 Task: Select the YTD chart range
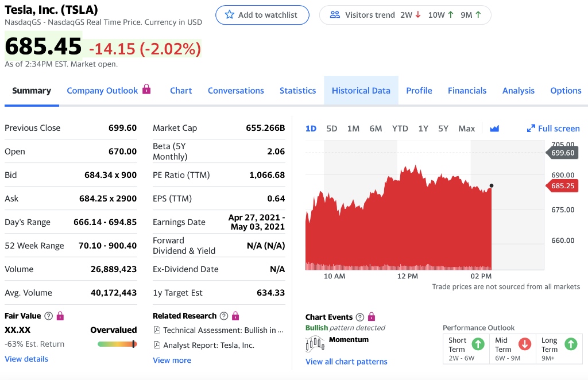point(400,129)
